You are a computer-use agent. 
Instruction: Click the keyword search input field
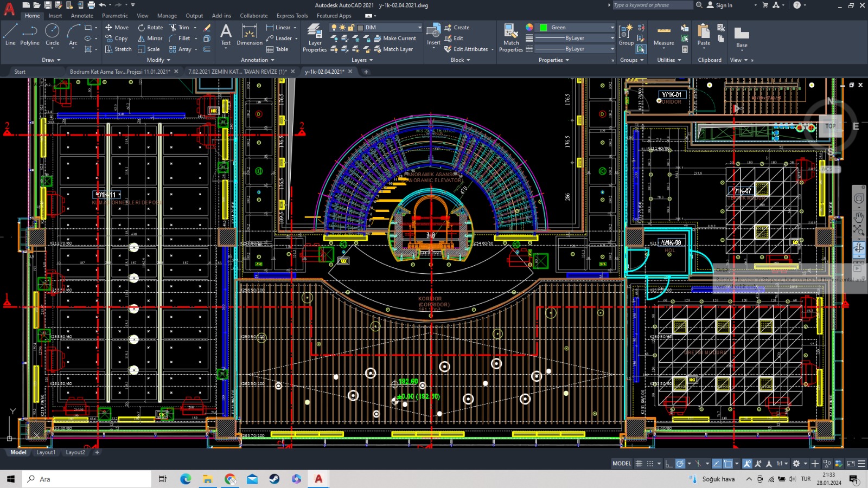point(652,5)
